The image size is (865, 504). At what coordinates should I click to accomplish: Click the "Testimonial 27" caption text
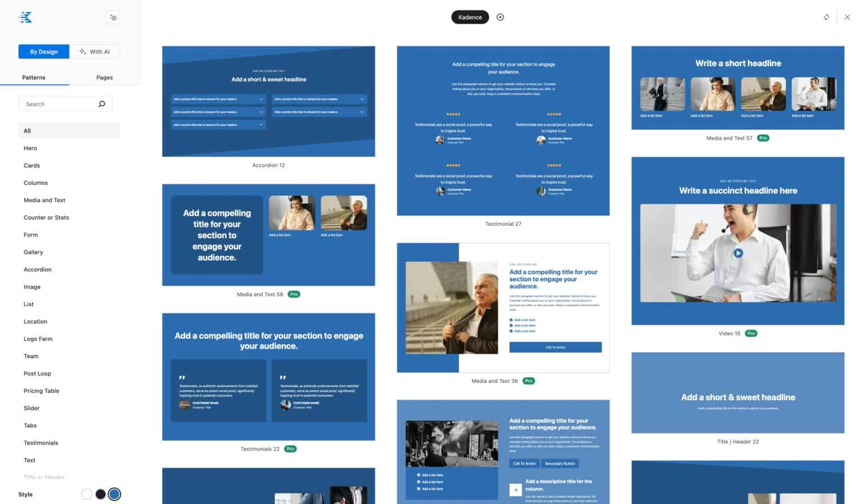pyautogui.click(x=503, y=224)
